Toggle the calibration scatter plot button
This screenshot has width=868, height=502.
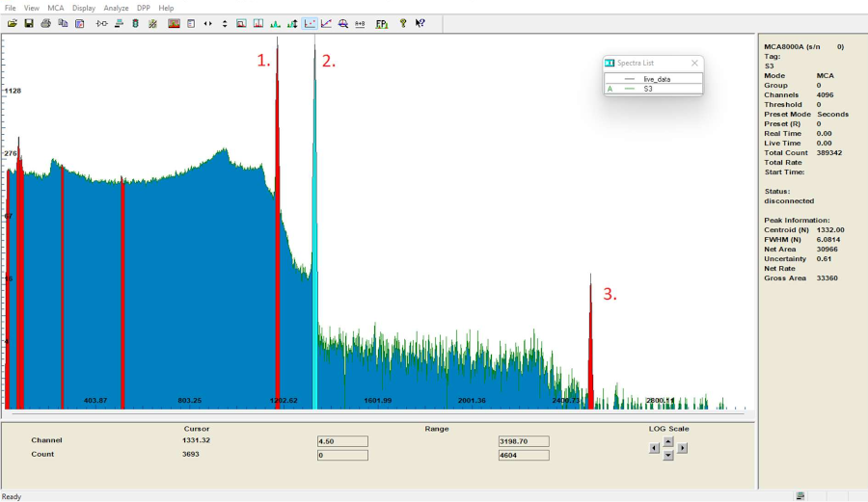tap(310, 23)
